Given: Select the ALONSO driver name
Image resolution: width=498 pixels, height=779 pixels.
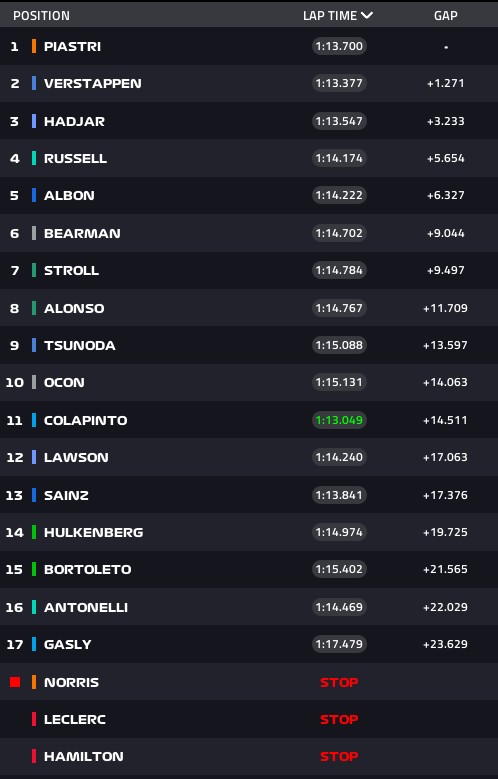Looking at the screenshot, I should [x=74, y=308].
